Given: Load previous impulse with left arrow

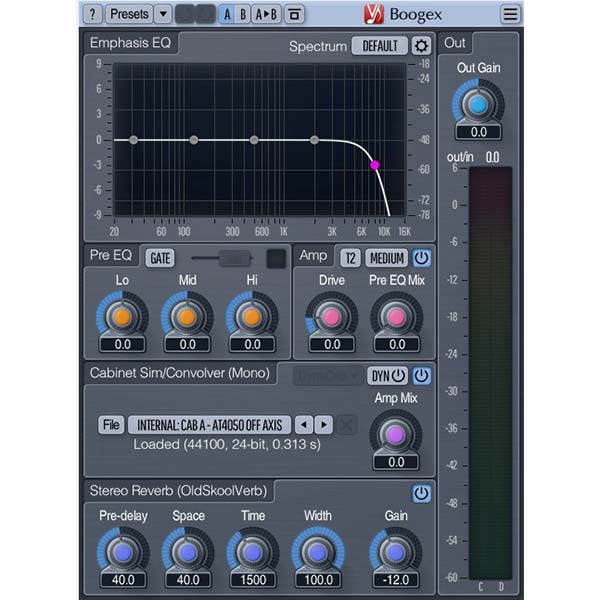Looking at the screenshot, I should [x=304, y=425].
